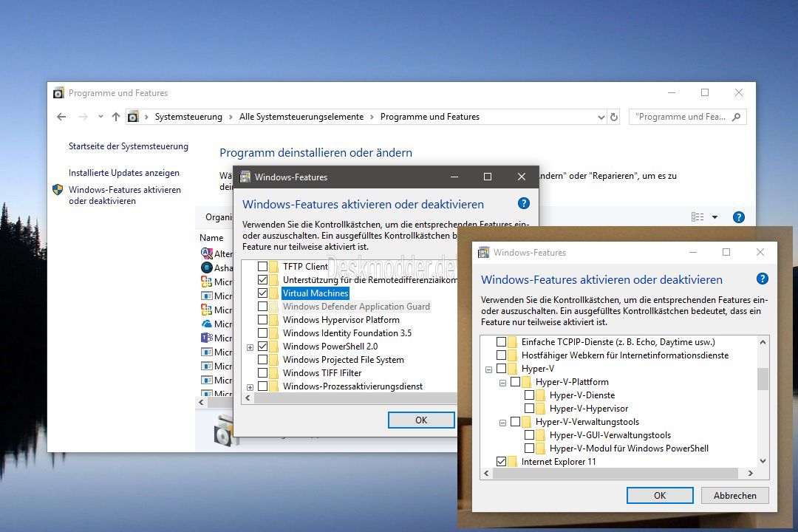798x532 pixels.
Task: Select 'Windows Defender Application Guard' label
Action: pos(356,307)
